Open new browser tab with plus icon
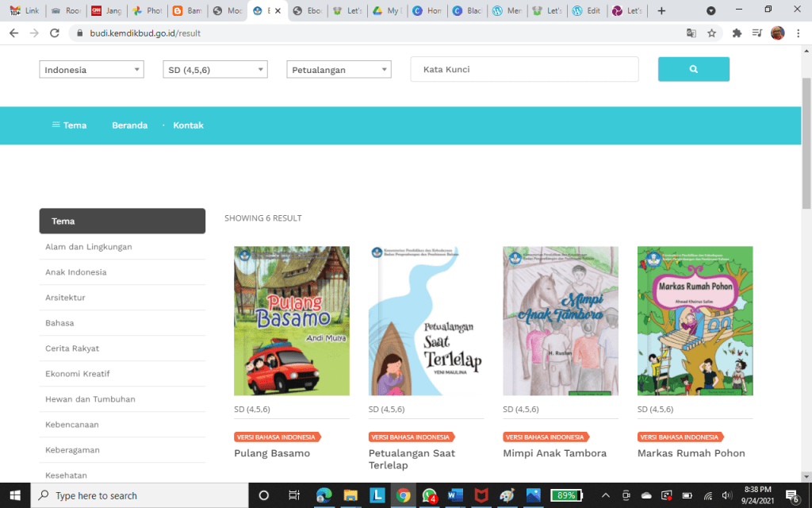812x508 pixels. point(661,11)
